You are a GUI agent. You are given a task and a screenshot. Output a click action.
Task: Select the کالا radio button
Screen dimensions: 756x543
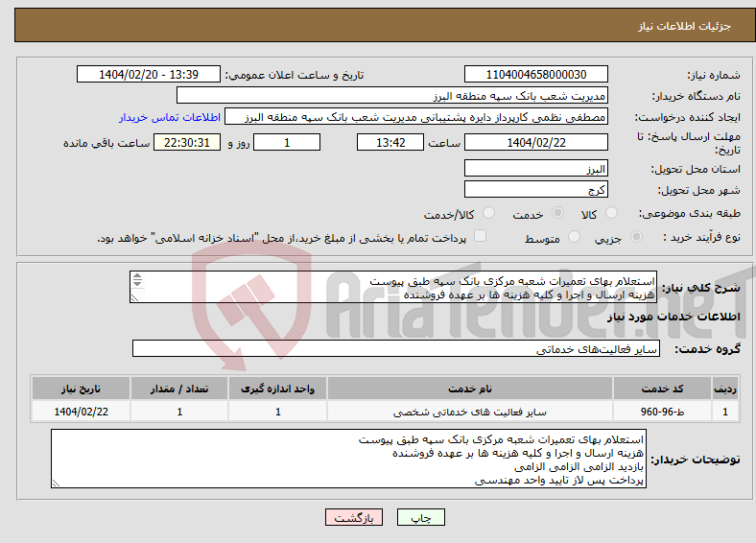611,213
